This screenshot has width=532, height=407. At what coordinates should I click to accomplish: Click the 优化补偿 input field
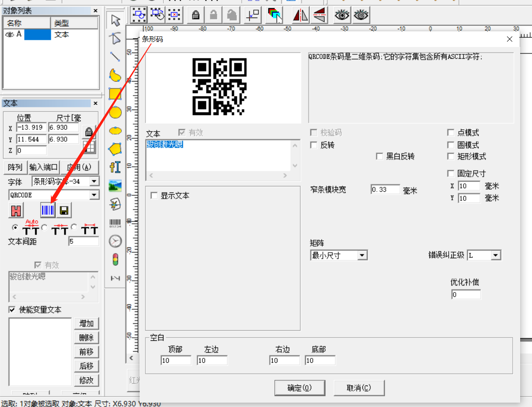466,294
